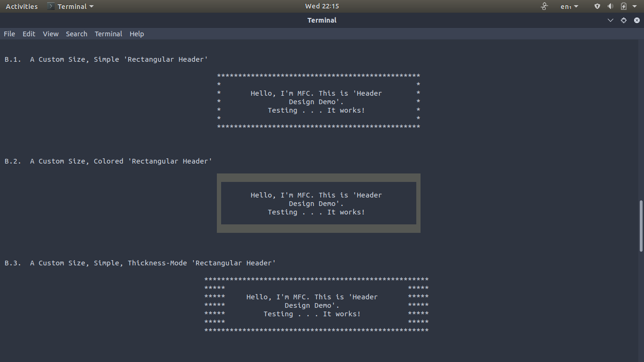Screen dimensions: 644x362
Task: Open the volume speaker icon
Action: click(610, 6)
